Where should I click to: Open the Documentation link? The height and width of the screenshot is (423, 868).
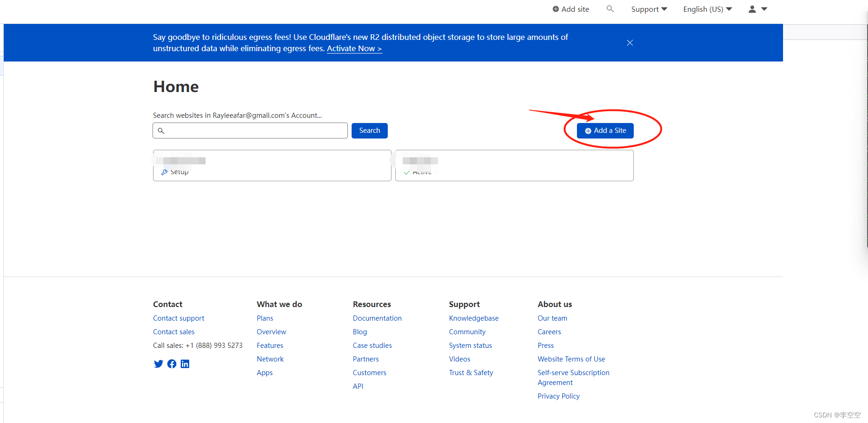(x=377, y=318)
